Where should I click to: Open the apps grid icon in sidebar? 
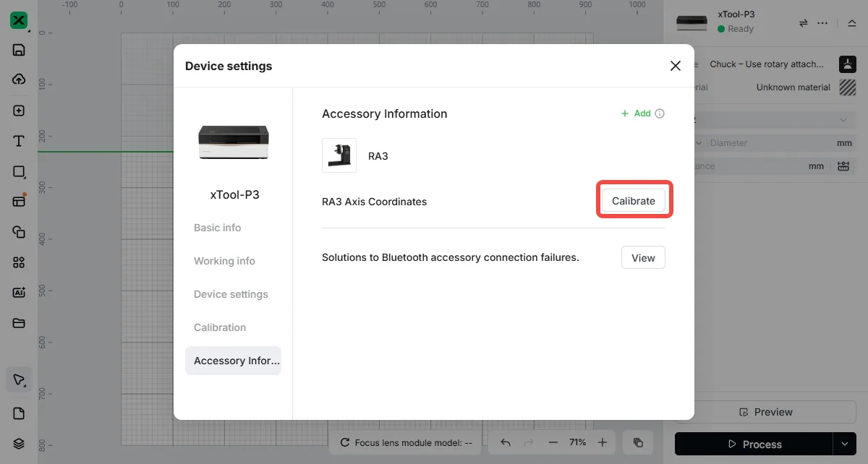coord(19,262)
